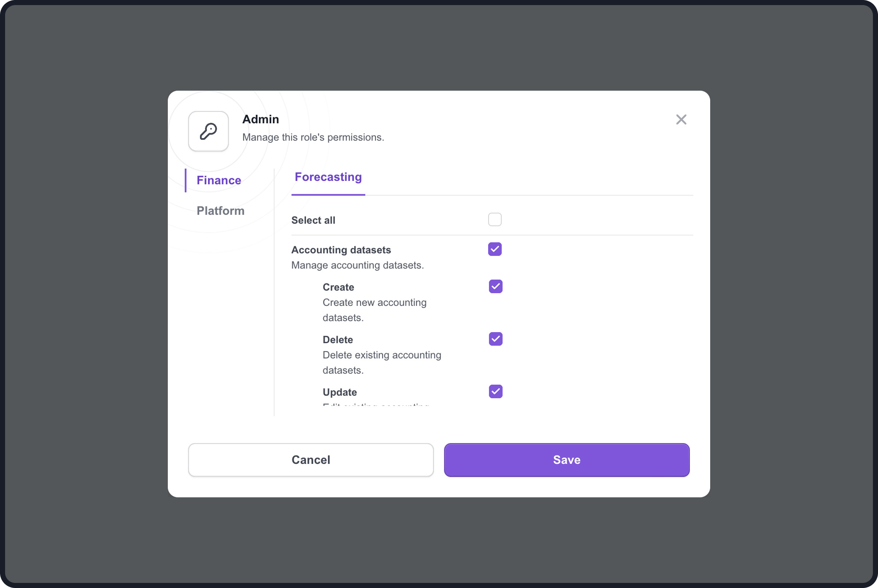This screenshot has width=878, height=588.
Task: Untick the Delete permission checkbox
Action: click(x=496, y=339)
